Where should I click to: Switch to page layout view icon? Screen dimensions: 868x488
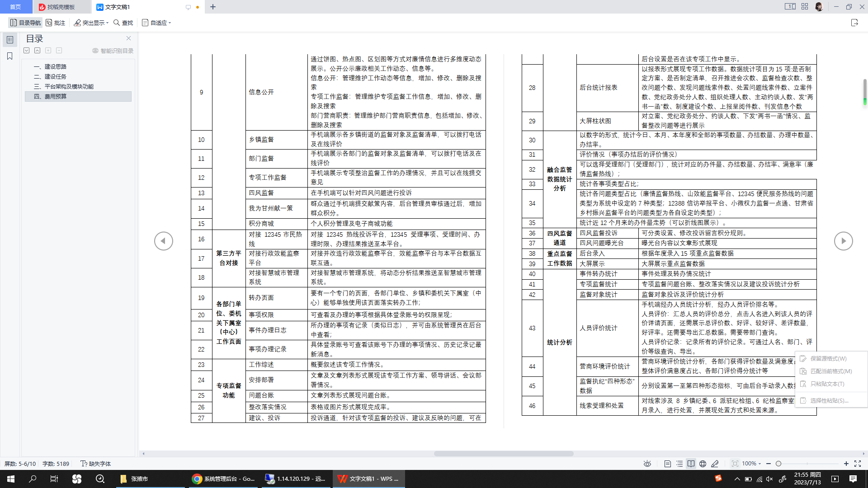coord(667,464)
